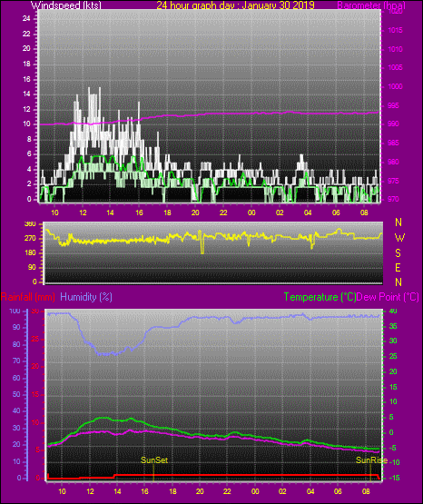This screenshot has height=504, width=423.
Task: Click the SunSet marker label
Action: (154, 460)
